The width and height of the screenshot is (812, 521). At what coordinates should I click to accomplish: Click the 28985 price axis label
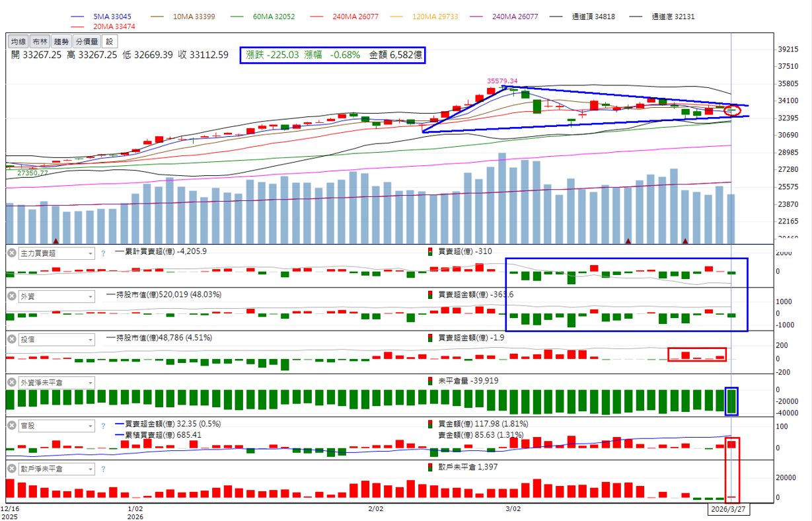coord(789,153)
